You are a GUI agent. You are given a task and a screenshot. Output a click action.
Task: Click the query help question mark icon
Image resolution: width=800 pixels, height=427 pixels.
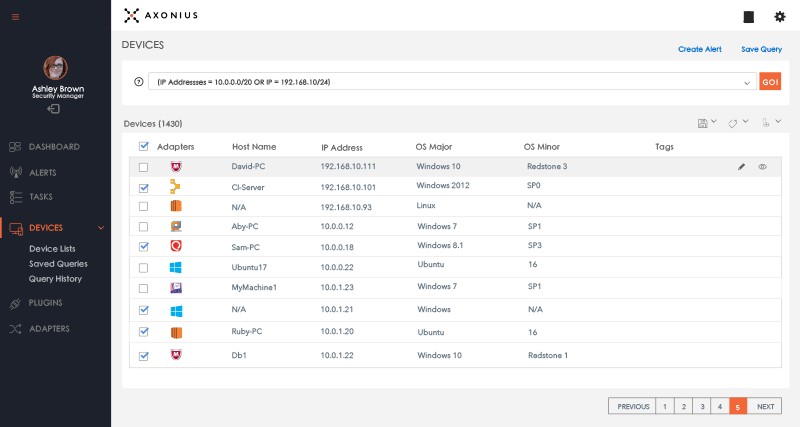(138, 82)
